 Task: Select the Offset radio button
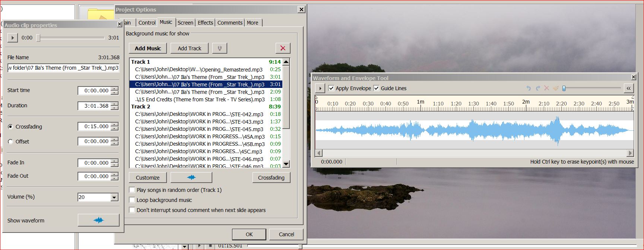click(x=10, y=142)
